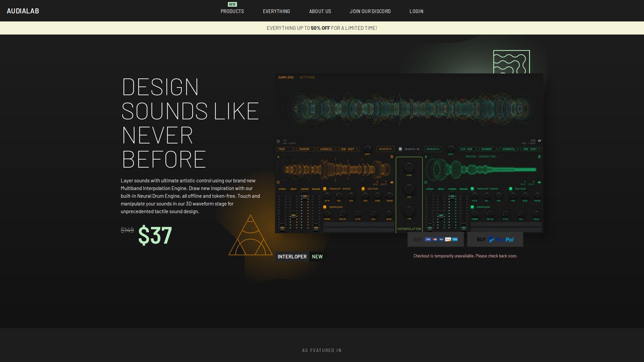
Task: Toggle the eye icon beside HIGH X-OVER
Action: (539, 141)
